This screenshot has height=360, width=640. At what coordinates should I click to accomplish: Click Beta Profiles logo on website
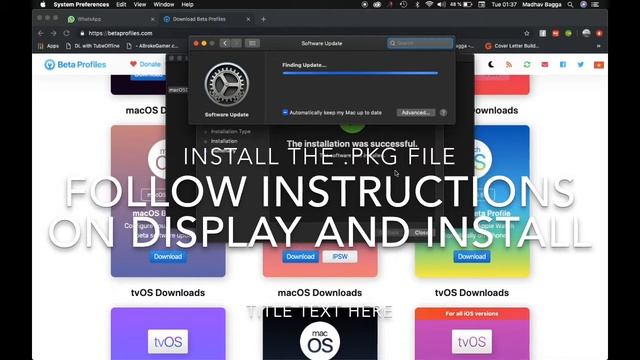76,64
